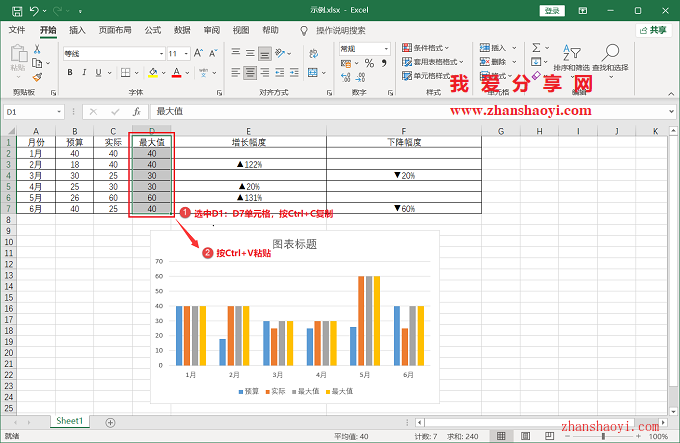Click the Insert Function fx icon
This screenshot has height=443, width=680.
point(137,112)
